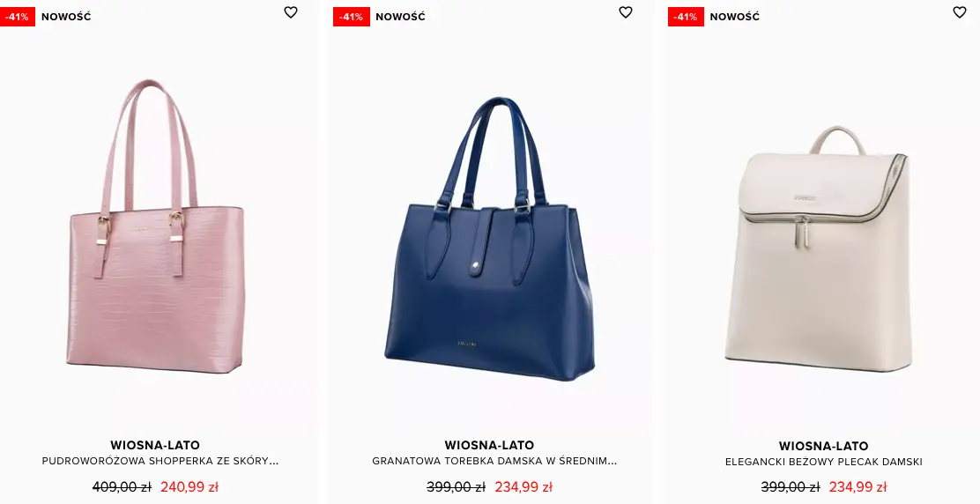Open the 'Pudroworóżowa shopperka ze skóry' product link
The width and height of the screenshot is (980, 504).
[x=160, y=462]
